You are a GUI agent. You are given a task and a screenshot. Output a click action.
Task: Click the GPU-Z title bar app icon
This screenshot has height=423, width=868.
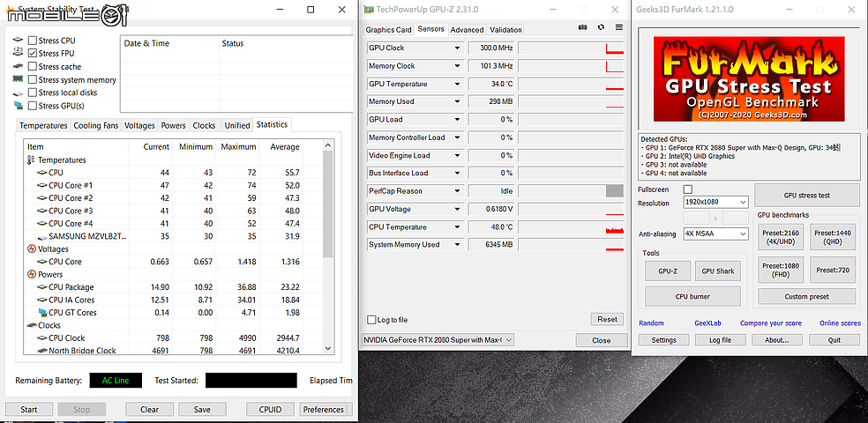point(368,10)
